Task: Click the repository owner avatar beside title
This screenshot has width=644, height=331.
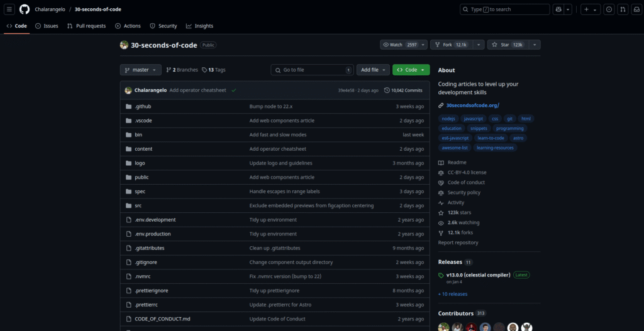Action: pos(124,45)
